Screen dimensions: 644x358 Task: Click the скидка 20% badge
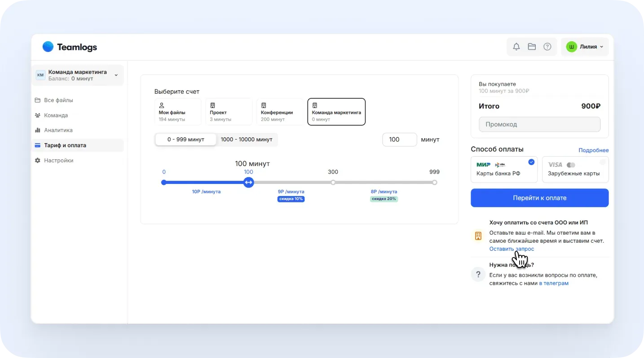point(384,199)
